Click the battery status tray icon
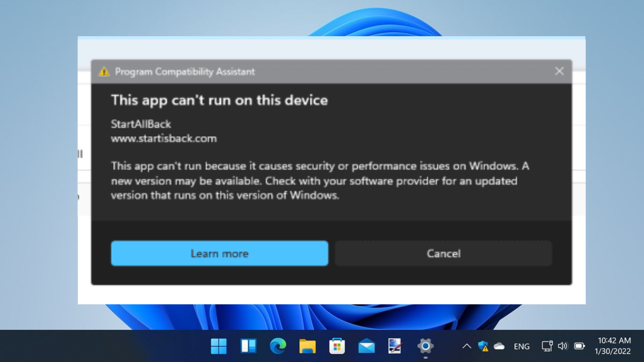This screenshot has width=644, height=362. (580, 346)
